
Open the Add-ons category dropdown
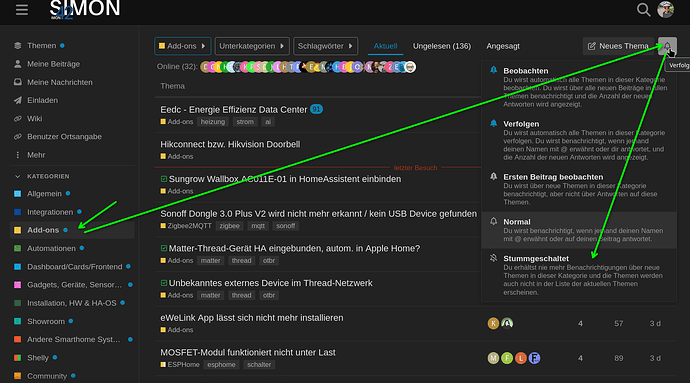pyautogui.click(x=183, y=46)
